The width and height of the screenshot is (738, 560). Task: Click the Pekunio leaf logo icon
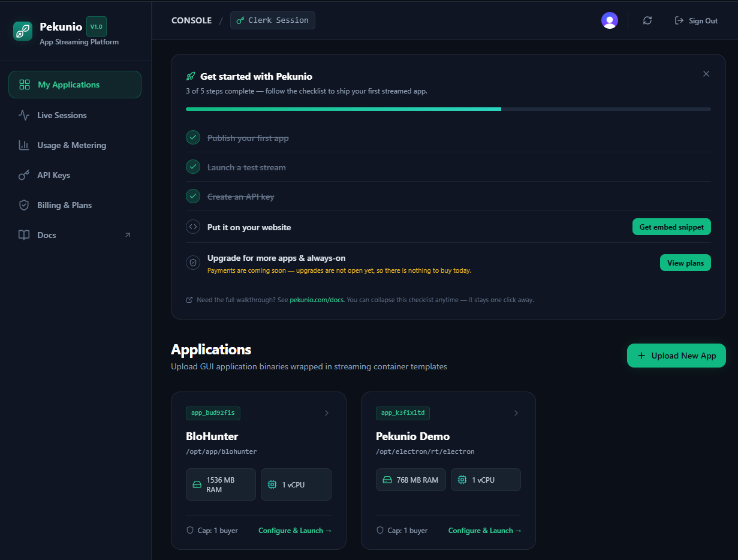click(23, 31)
